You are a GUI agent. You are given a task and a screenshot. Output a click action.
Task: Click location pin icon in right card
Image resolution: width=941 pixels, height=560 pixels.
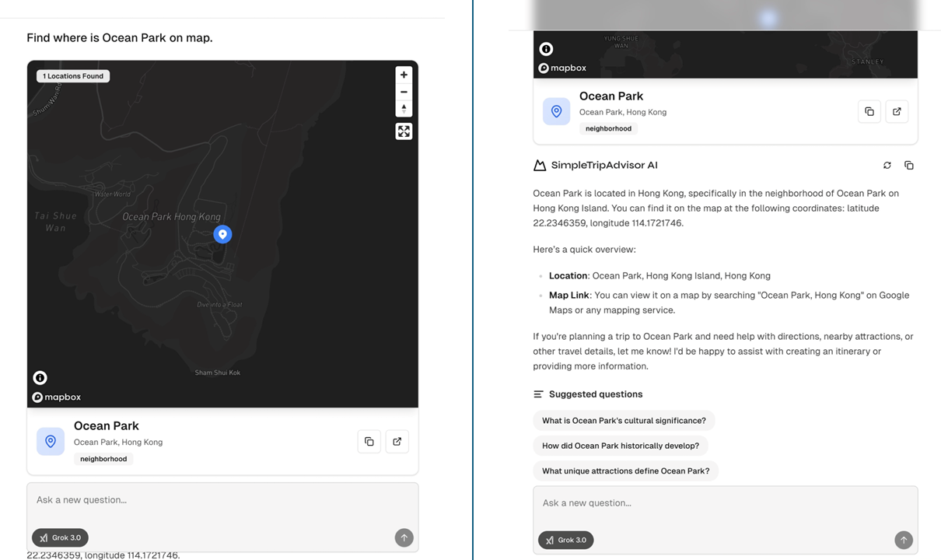point(556,111)
